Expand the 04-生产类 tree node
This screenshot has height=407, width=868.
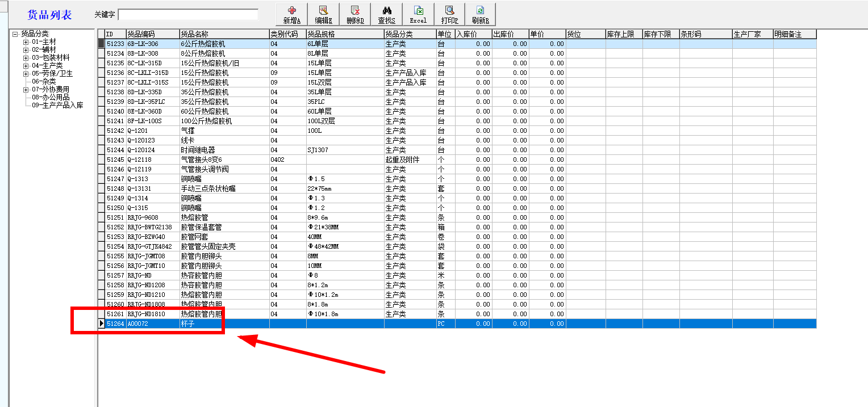pos(26,65)
